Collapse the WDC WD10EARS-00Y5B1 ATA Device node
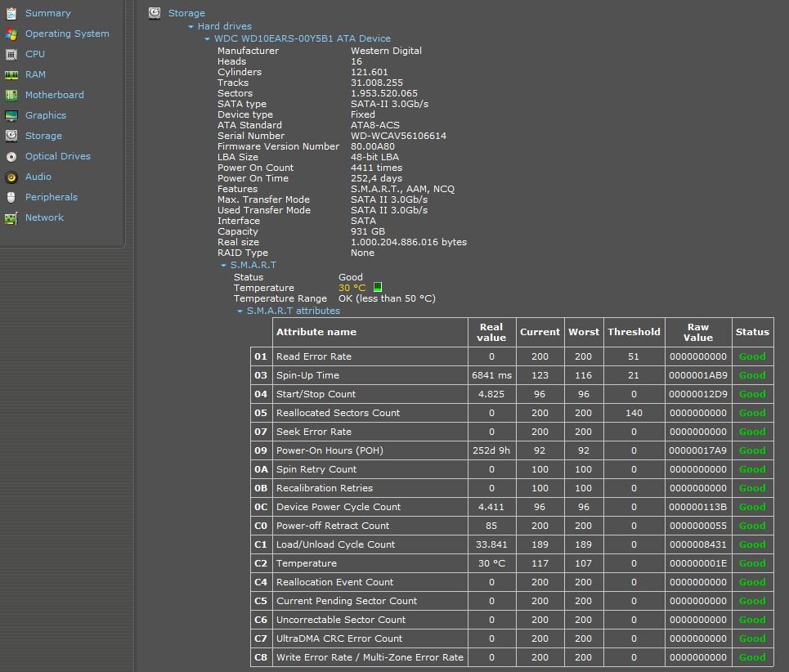Viewport: 789px width, 672px height. click(208, 38)
